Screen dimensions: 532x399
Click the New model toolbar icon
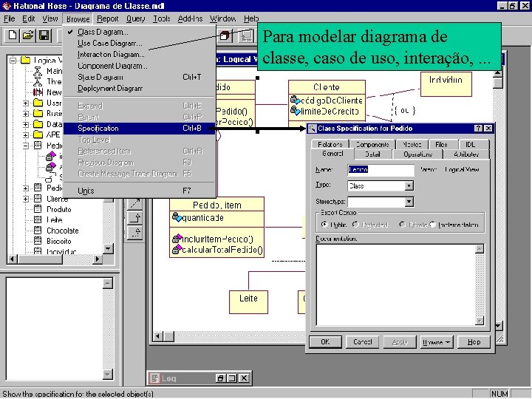click(x=13, y=35)
